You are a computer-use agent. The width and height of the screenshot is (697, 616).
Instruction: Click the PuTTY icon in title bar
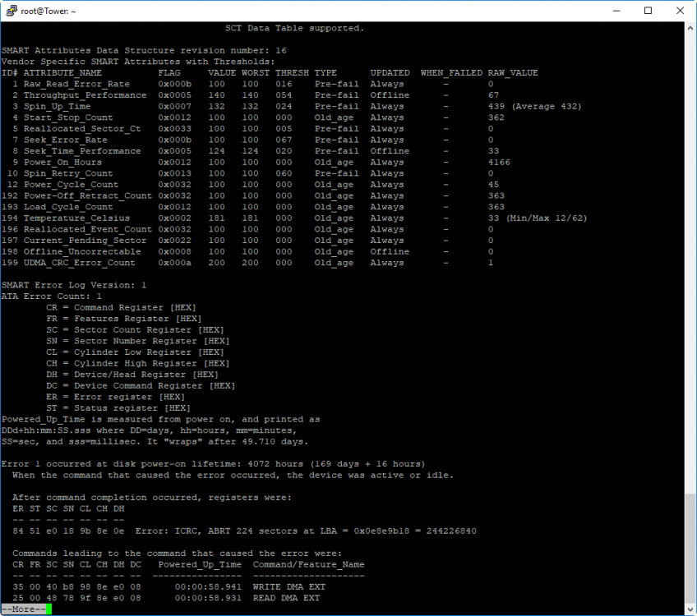[12, 11]
